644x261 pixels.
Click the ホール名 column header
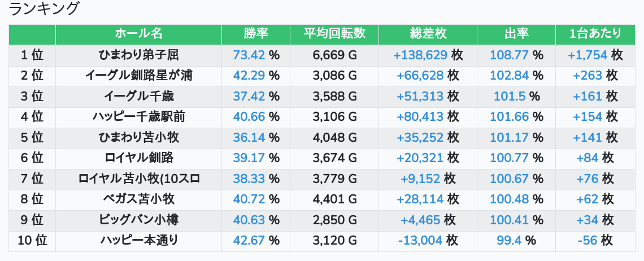tap(138, 34)
